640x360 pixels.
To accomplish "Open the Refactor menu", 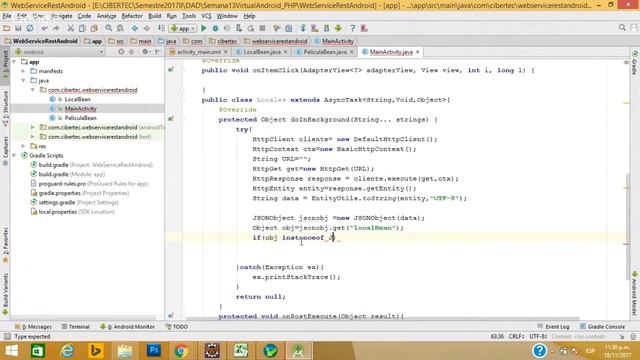I will 132,16.
